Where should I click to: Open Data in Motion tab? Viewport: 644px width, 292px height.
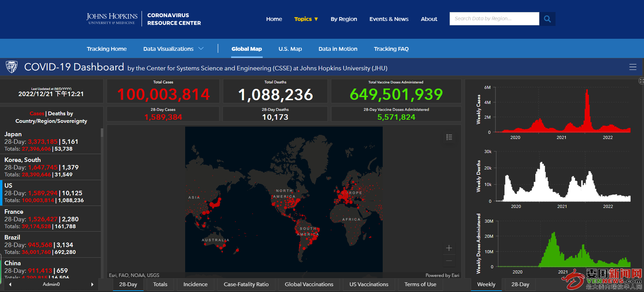pos(338,49)
